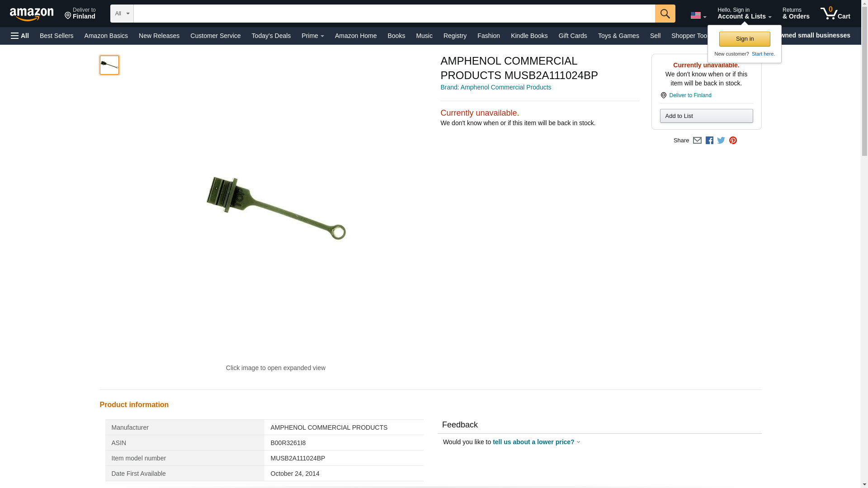The image size is (868, 488).
Task: Click the magnifying glass search button
Action: click(665, 14)
